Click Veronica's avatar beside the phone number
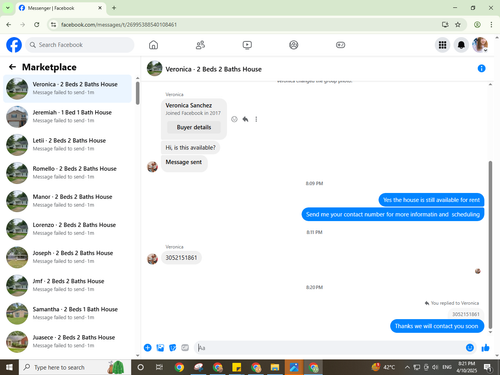The image size is (500, 375). 153,258
